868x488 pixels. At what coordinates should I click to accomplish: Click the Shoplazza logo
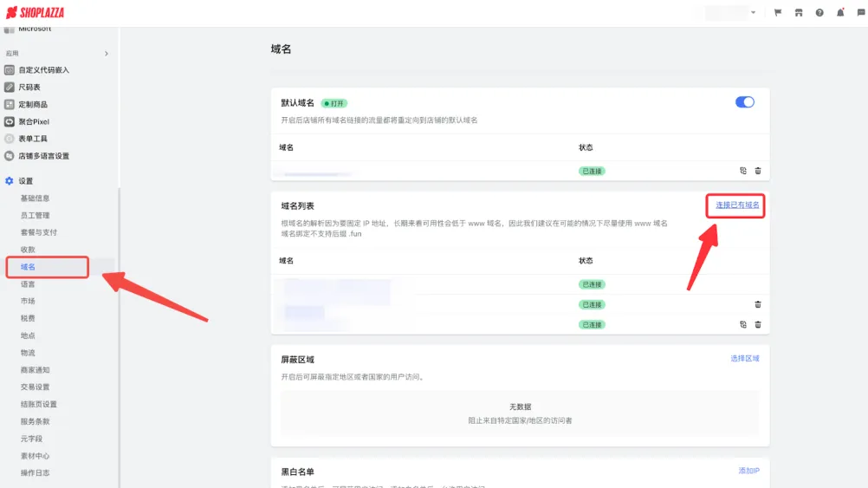tap(35, 12)
